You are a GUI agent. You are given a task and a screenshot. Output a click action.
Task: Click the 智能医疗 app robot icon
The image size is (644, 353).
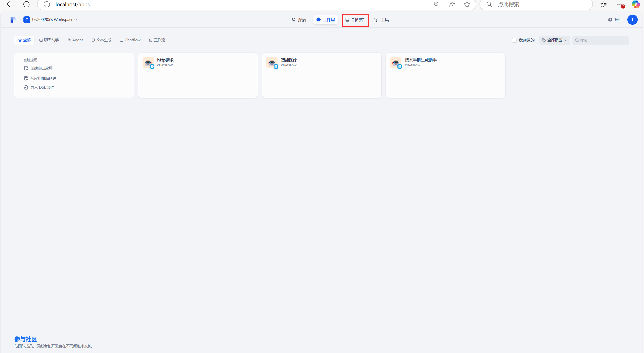[272, 62]
